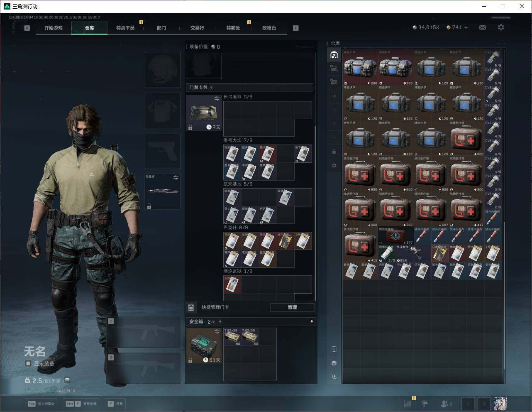Click the empty helmet equipment slot

(x=163, y=69)
